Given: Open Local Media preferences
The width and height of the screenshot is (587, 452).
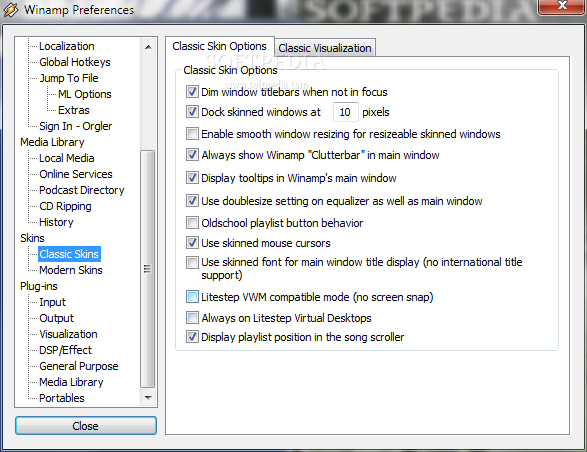Looking at the screenshot, I should (x=67, y=158).
